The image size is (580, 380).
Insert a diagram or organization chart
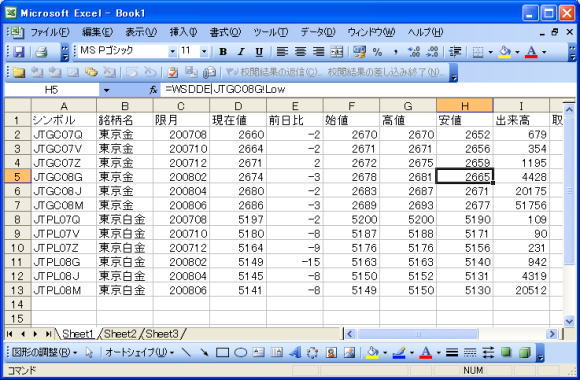point(313,353)
